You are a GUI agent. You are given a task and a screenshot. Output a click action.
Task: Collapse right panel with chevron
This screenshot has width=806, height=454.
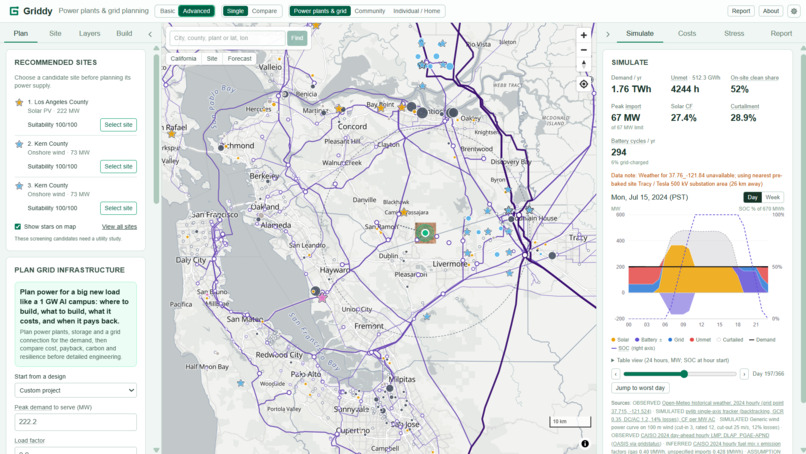pyautogui.click(x=608, y=34)
